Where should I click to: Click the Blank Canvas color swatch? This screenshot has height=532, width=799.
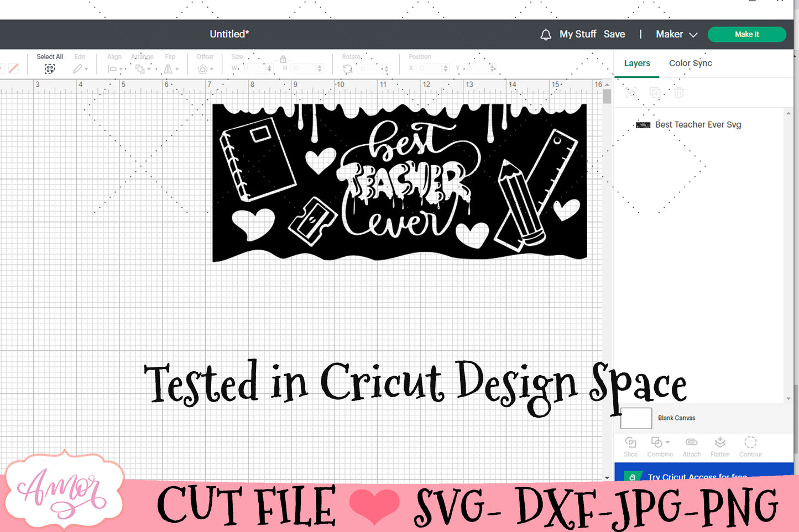point(636,418)
